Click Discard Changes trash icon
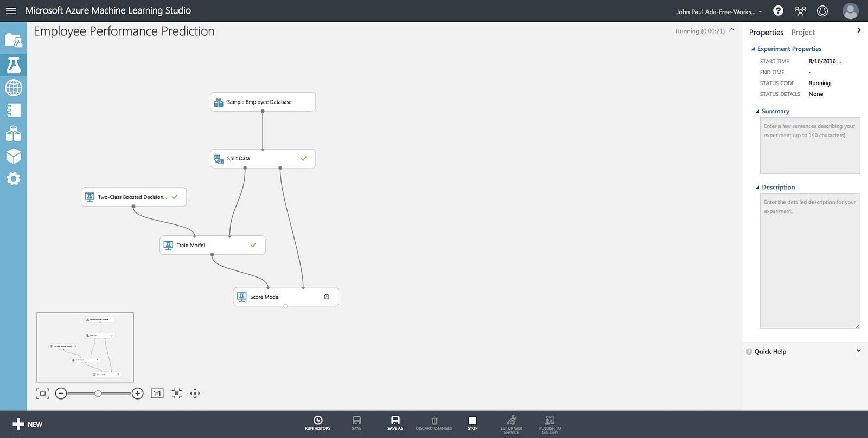The image size is (868, 438). (434, 423)
